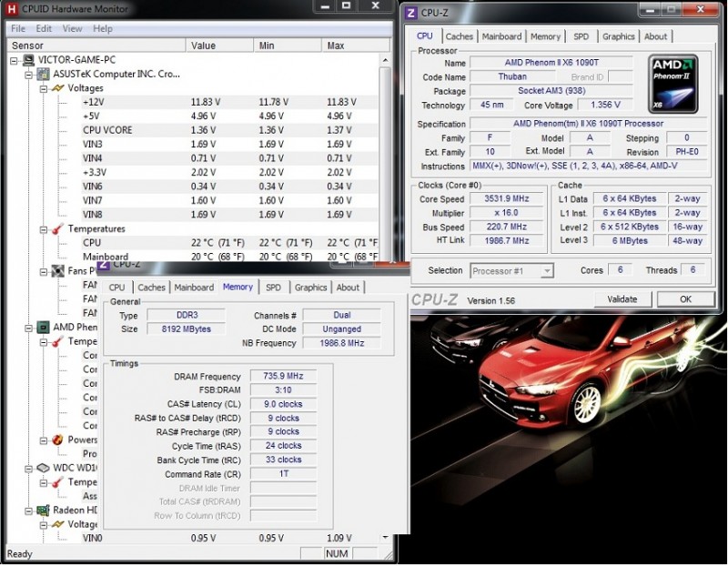Select the CPU temperature row
The image size is (728, 566).
[x=230, y=243]
